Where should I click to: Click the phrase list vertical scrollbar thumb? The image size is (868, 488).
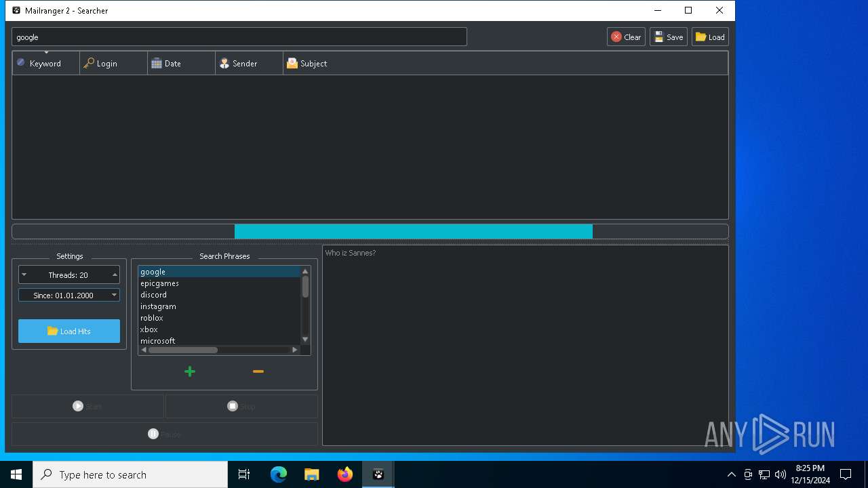pos(305,287)
